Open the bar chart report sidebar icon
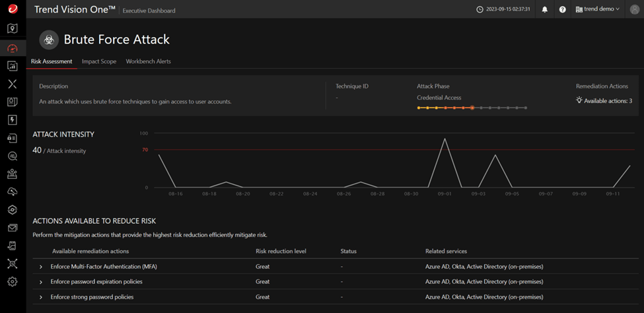Screen dimensions: 644x313 (13, 66)
